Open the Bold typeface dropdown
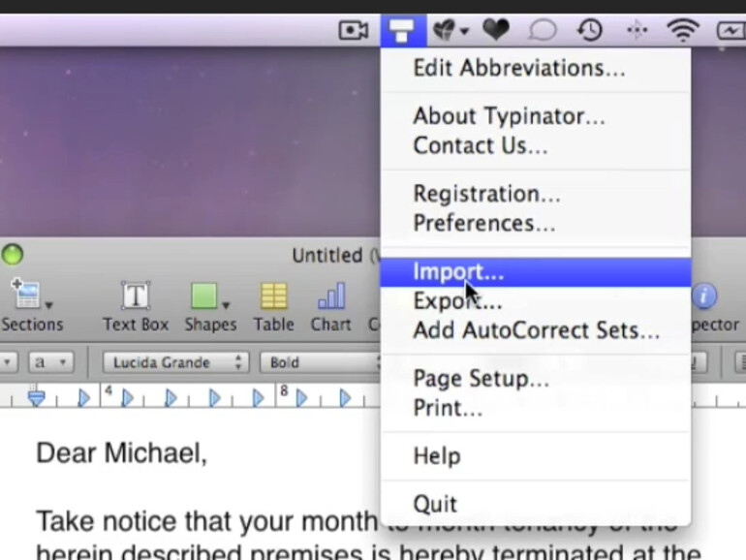The width and height of the screenshot is (746, 560). [x=320, y=362]
